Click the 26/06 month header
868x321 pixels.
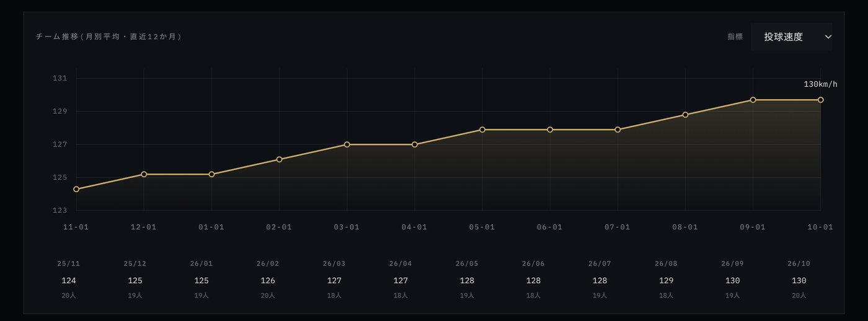click(533, 264)
